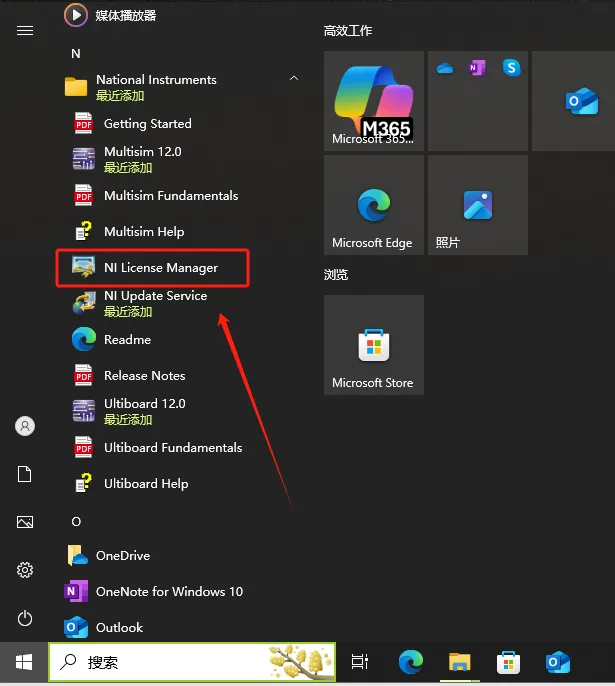The image size is (615, 686).
Task: Select the NI License Manager label
Action: pos(161,267)
